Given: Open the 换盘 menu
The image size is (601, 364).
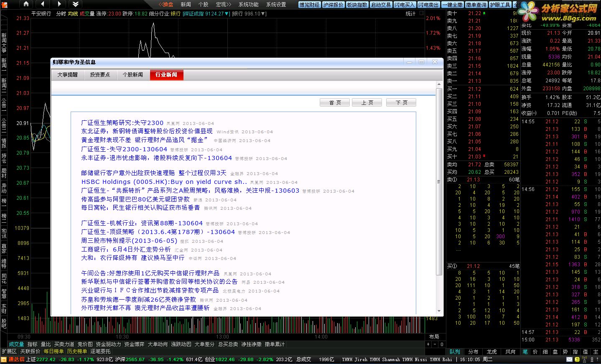Looking at the screenshot, I should (x=167, y=5).
